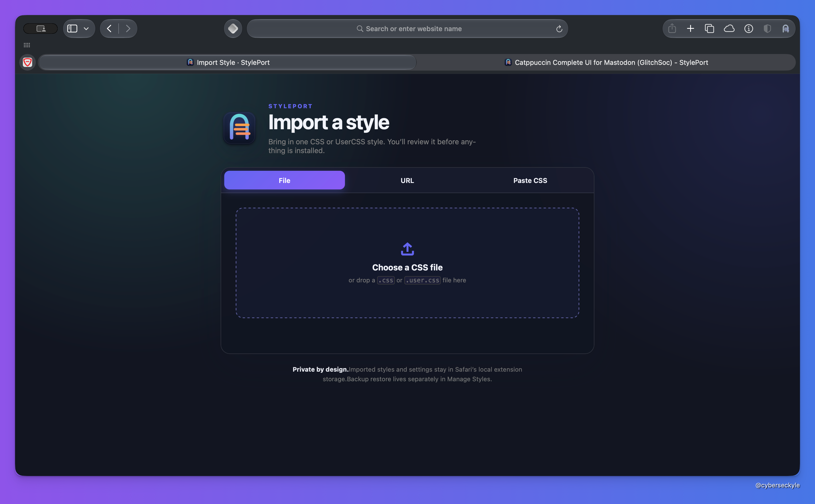
Task: Click the info circle extension icon
Action: tap(749, 29)
